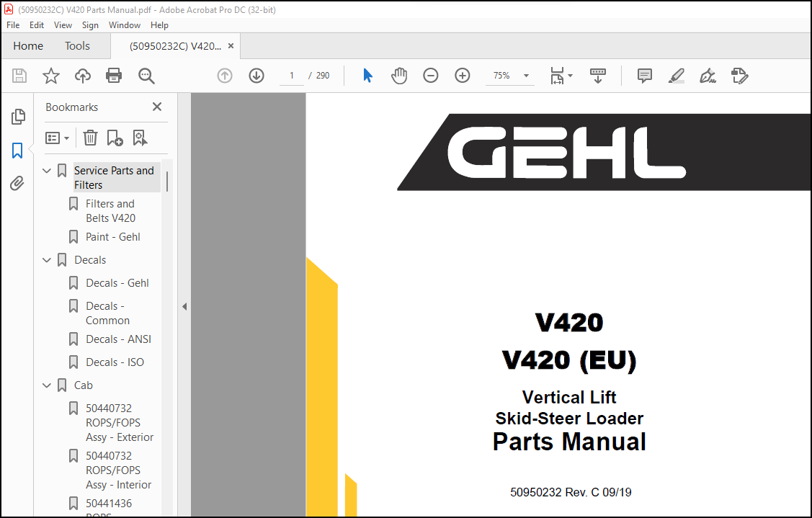Activate the Hand pan tool
812x518 pixels.
click(x=399, y=76)
